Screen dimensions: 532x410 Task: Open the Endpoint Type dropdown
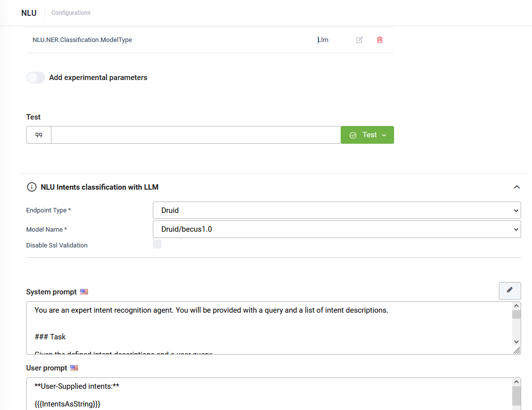tap(337, 210)
